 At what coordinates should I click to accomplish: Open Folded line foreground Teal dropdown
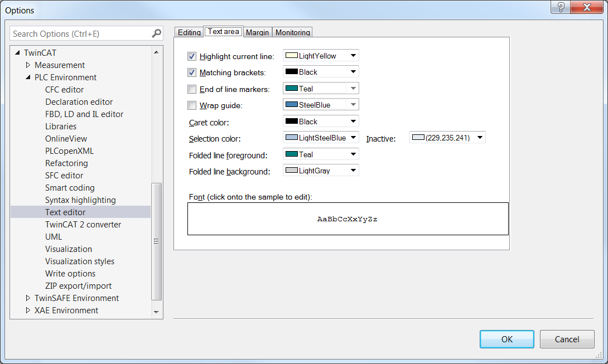click(321, 154)
